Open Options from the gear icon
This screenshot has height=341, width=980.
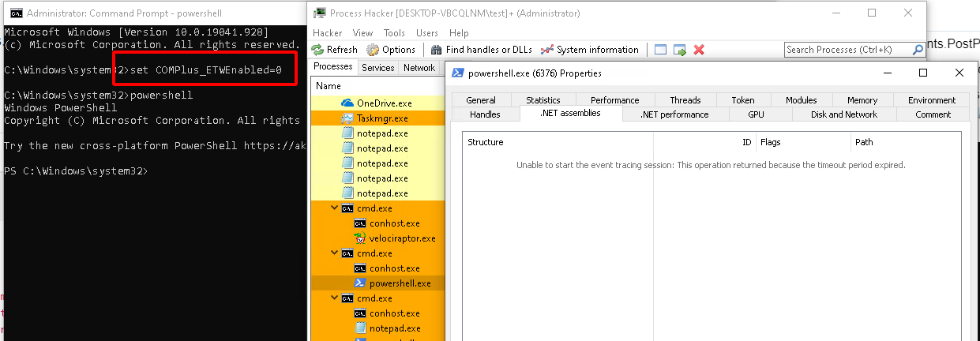coord(374,50)
